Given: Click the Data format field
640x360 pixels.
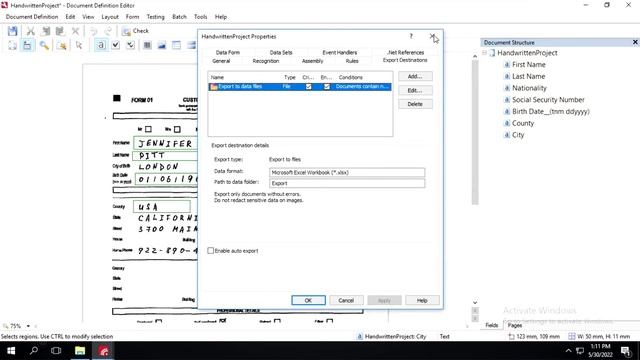Looking at the screenshot, I should point(347,173).
